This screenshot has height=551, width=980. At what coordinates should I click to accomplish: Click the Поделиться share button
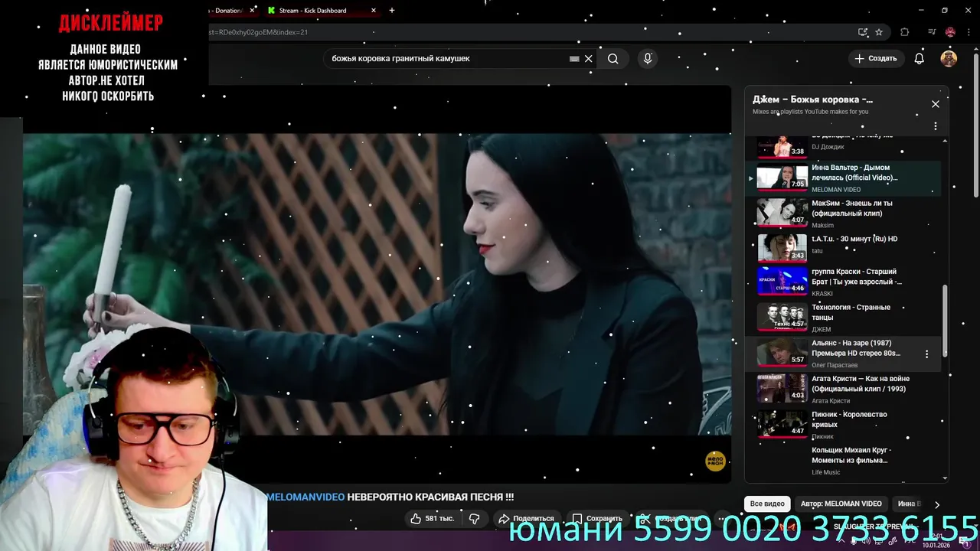tap(526, 518)
